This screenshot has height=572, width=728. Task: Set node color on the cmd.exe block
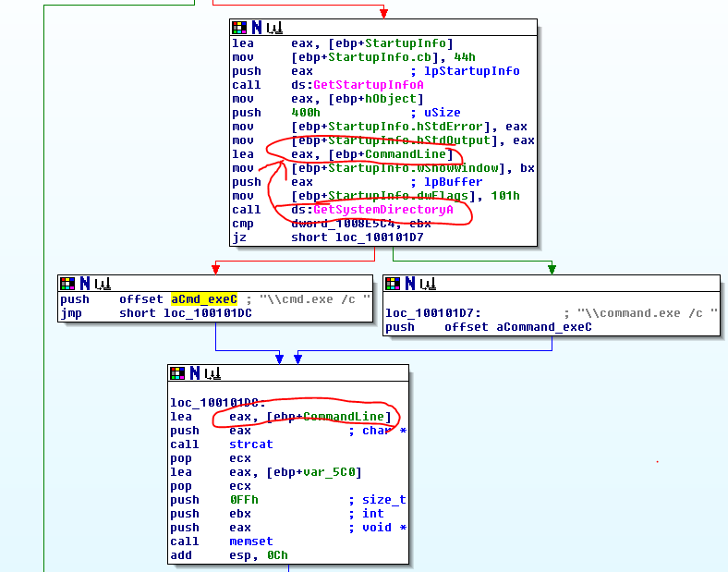pos(67,283)
